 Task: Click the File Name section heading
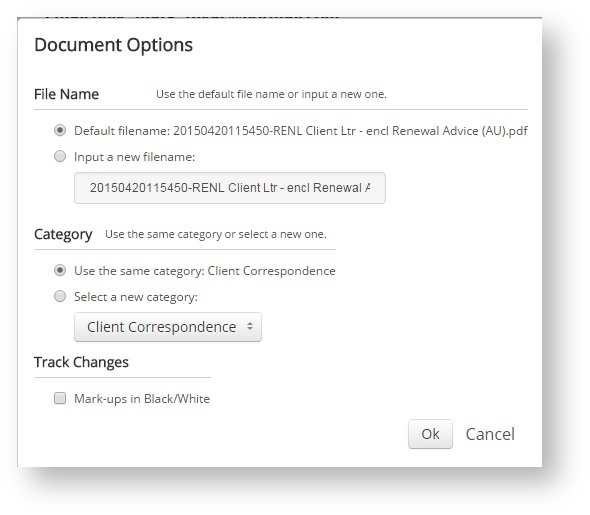click(x=67, y=94)
